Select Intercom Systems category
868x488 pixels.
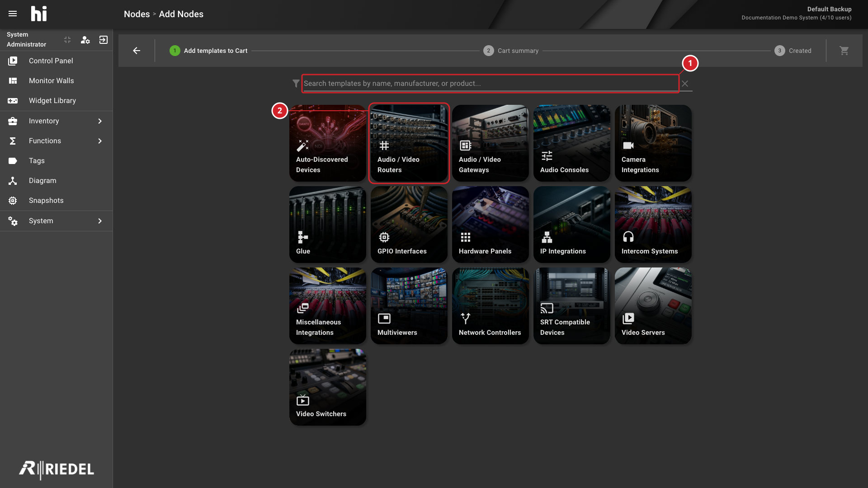[653, 225]
